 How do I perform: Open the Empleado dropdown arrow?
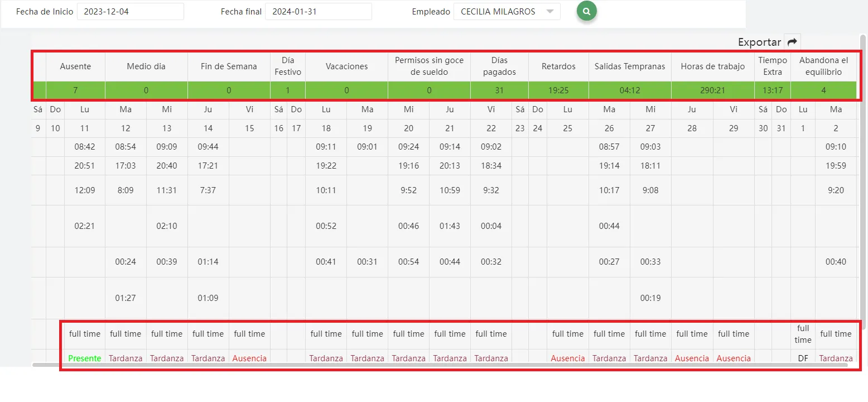[550, 12]
